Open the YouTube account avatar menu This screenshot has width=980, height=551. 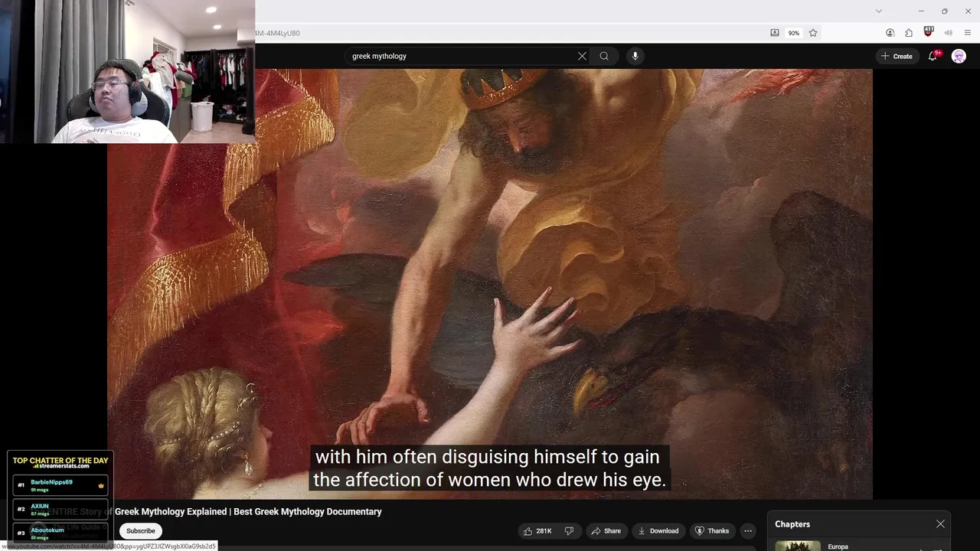pos(959,56)
